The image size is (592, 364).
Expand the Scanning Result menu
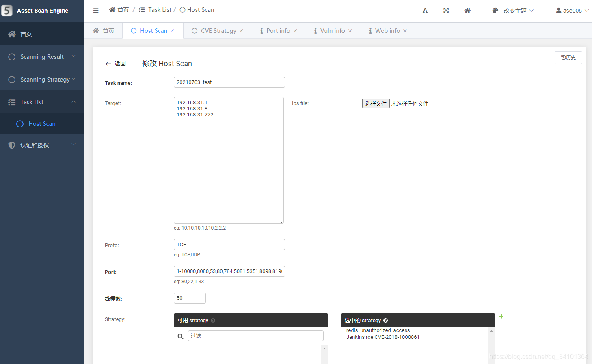(x=73, y=56)
